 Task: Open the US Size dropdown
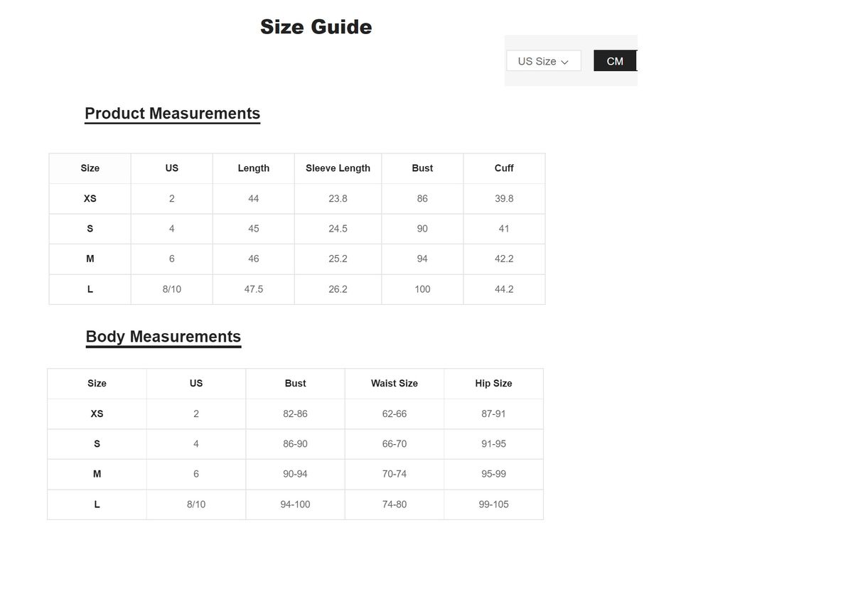[x=543, y=61]
